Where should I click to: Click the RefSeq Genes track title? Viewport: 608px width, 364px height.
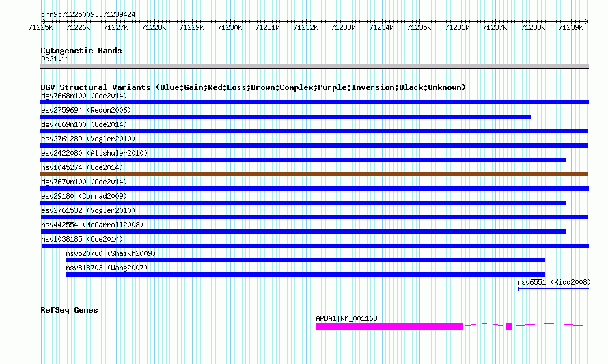pyautogui.click(x=69, y=310)
